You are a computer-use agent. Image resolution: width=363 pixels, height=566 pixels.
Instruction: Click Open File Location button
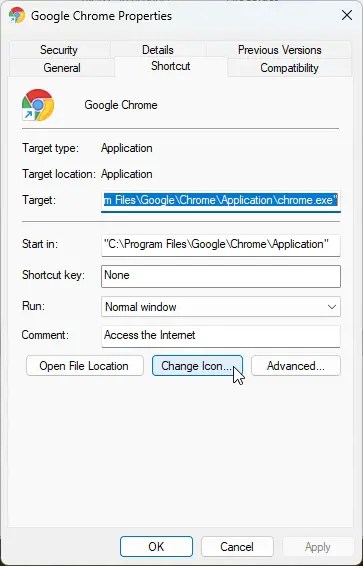point(84,366)
